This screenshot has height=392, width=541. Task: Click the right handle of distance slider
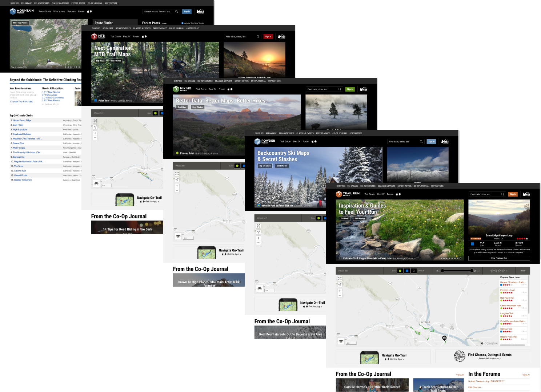pyautogui.click(x=472, y=271)
